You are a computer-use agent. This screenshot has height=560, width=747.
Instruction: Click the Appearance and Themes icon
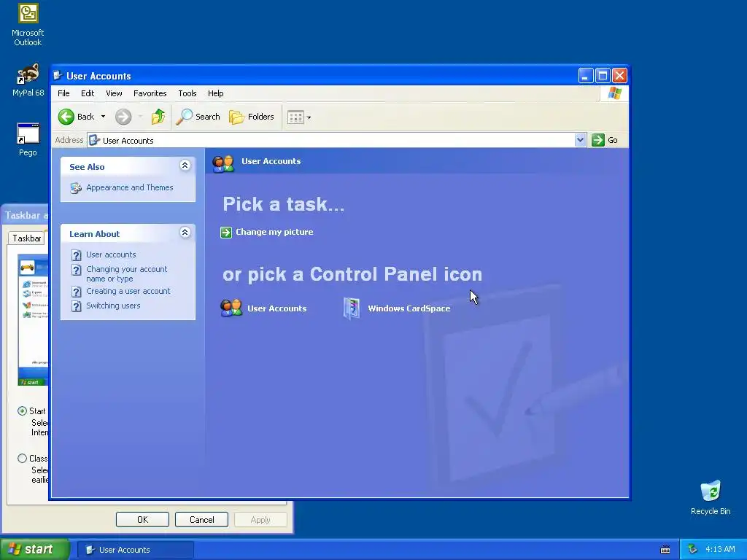(x=76, y=187)
